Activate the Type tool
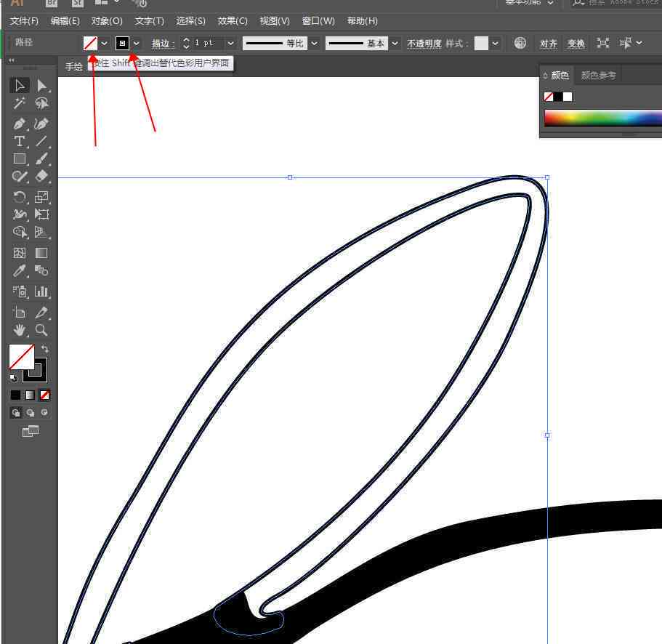662x644 pixels. 20,141
